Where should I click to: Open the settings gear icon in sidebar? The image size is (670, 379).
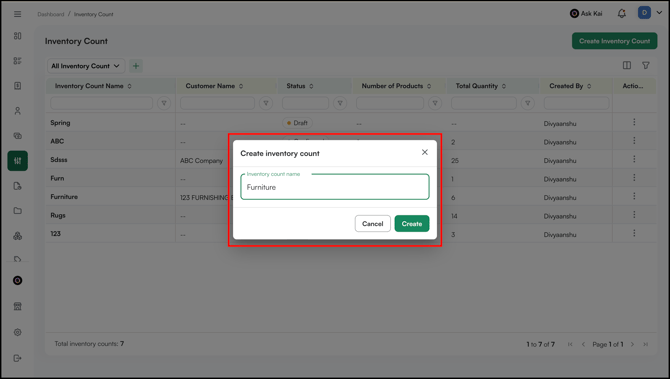18,332
